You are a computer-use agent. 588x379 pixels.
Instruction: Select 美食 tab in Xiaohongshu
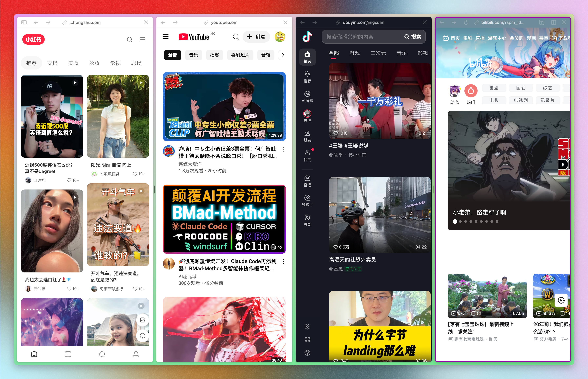[x=73, y=63]
